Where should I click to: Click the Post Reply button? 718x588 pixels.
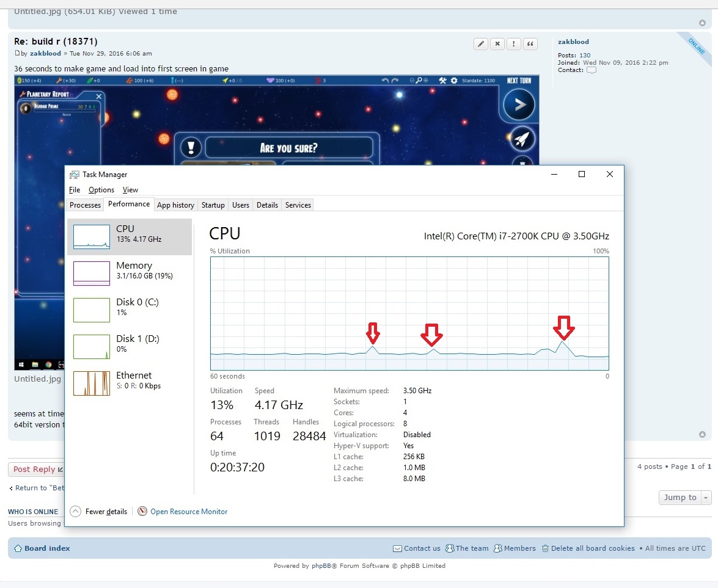pyautogui.click(x=36, y=470)
